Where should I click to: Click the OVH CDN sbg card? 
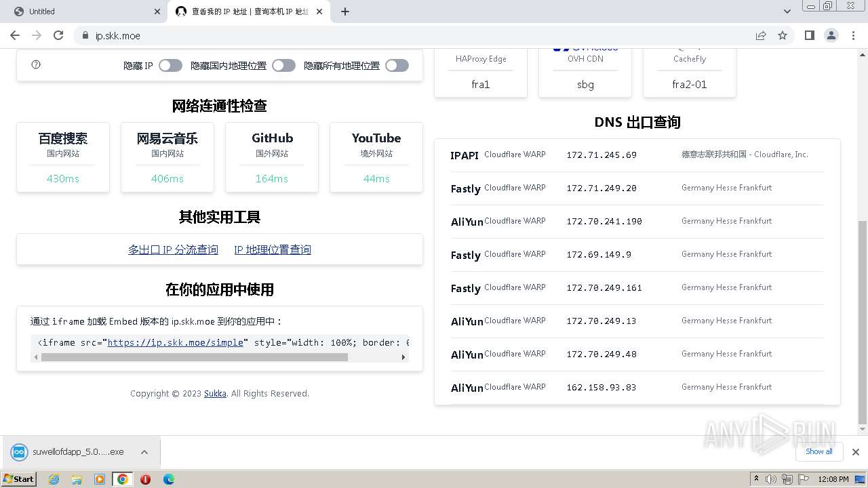[585, 72]
